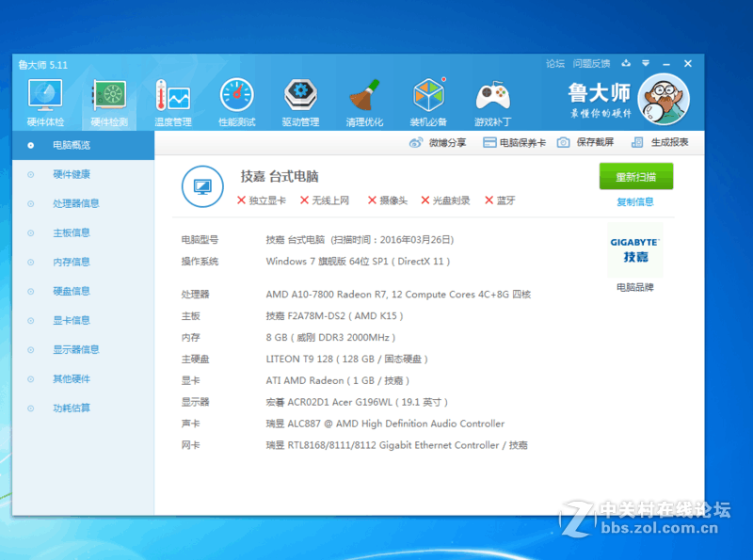Image resolution: width=753 pixels, height=560 pixels.
Task: Click the RTL8168 Ethernet controller value
Action: 396,445
